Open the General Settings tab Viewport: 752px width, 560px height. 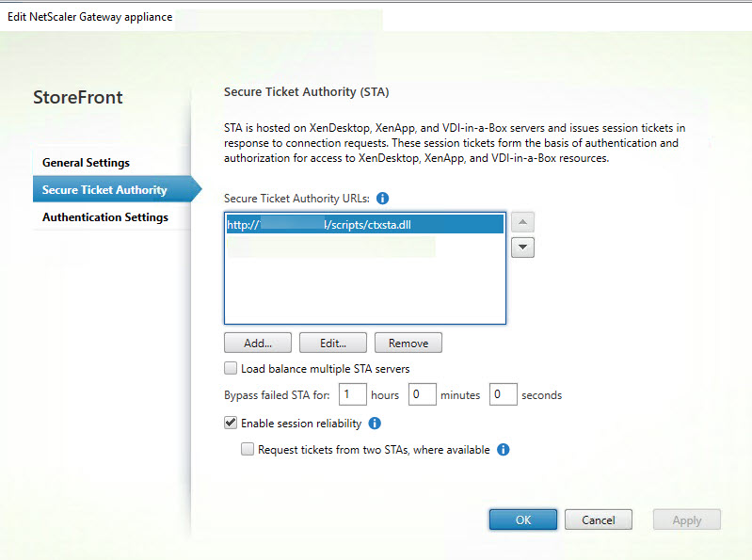[86, 163]
